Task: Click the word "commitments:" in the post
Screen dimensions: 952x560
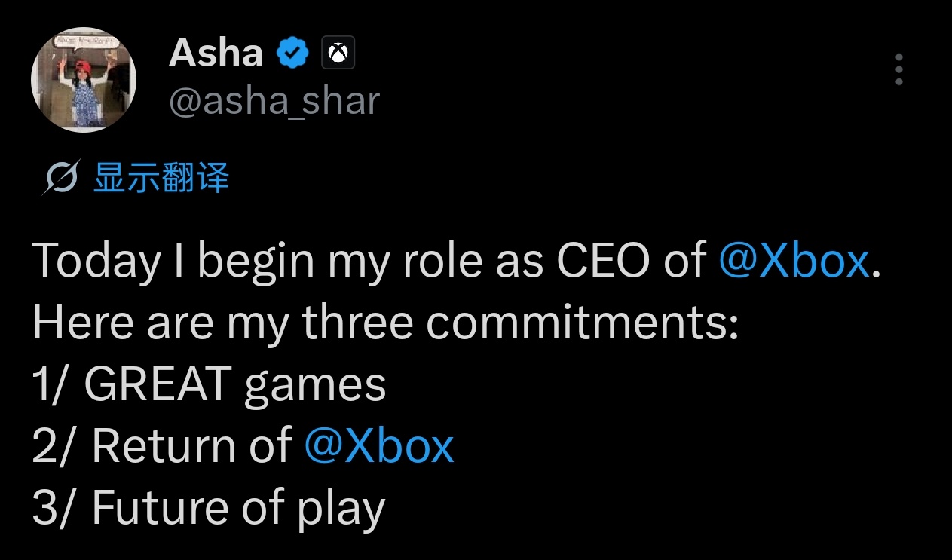Action: point(582,322)
